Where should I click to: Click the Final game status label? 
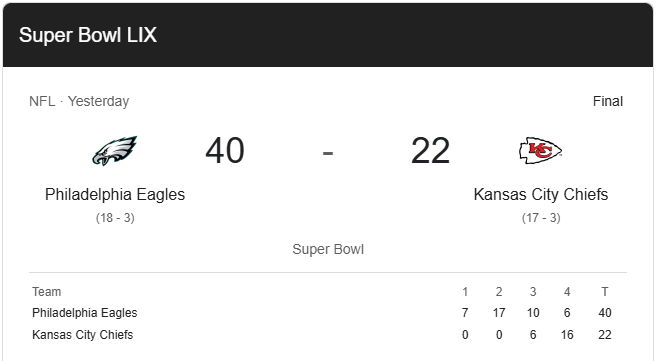[608, 101]
